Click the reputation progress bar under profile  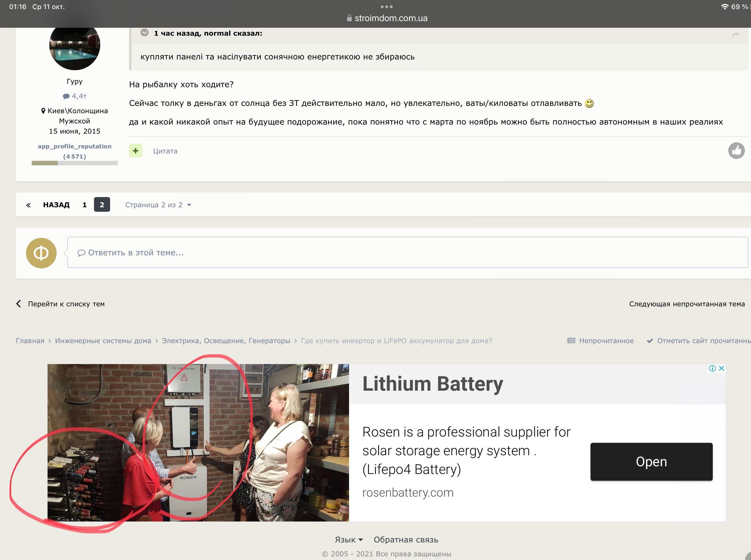pyautogui.click(x=74, y=163)
